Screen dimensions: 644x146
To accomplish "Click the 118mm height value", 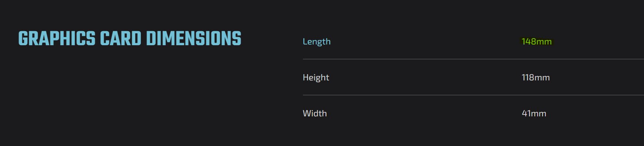I will (536, 77).
